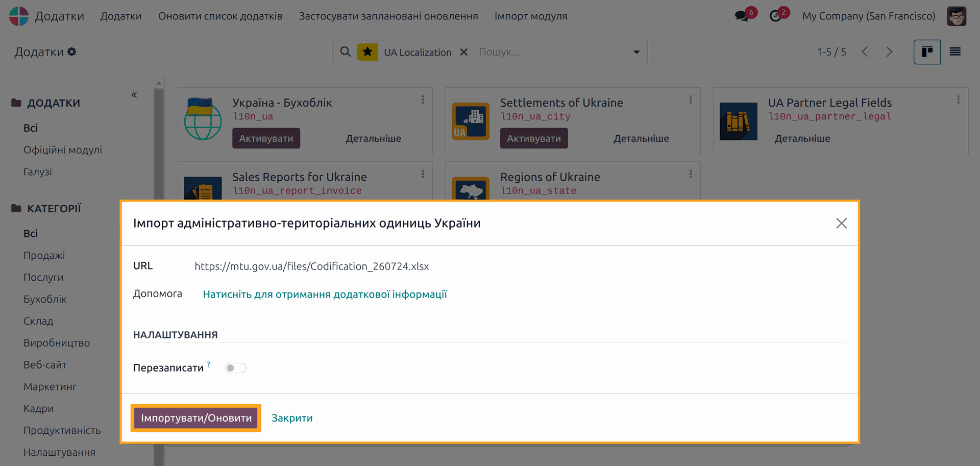Open Оновити список додатків menu
The image size is (980, 466).
[x=220, y=16]
